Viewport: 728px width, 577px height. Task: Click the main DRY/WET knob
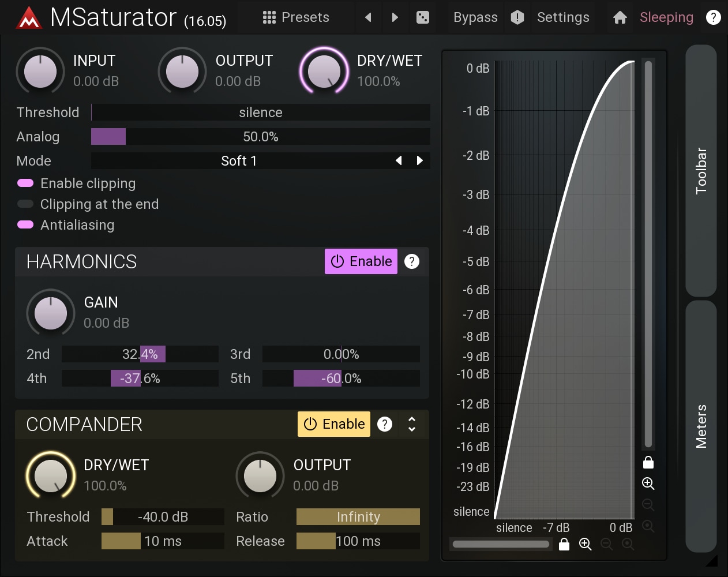(x=324, y=72)
